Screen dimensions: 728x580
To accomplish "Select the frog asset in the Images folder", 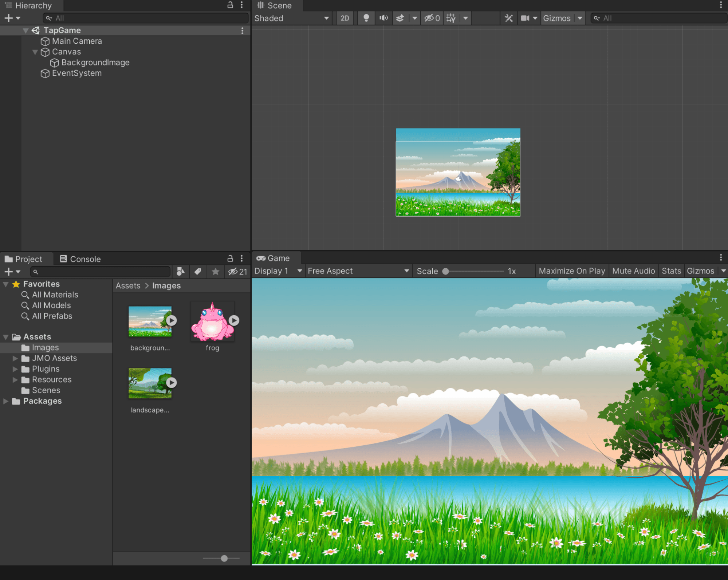I will pos(212,321).
